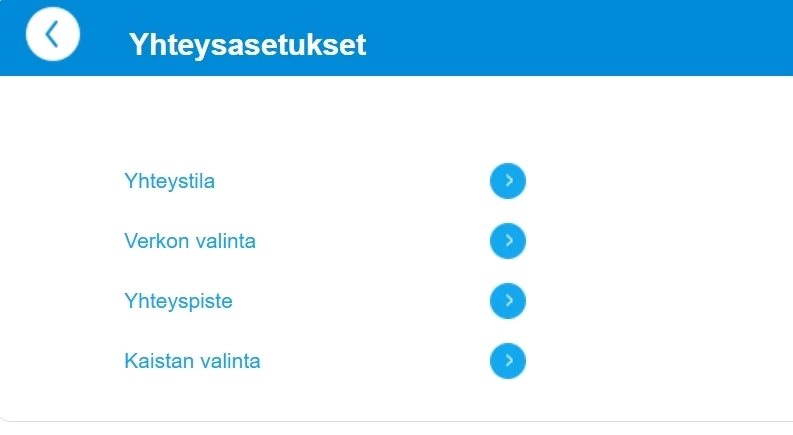
Task: Go to connection mode via Yhteystila label
Action: [x=170, y=181]
